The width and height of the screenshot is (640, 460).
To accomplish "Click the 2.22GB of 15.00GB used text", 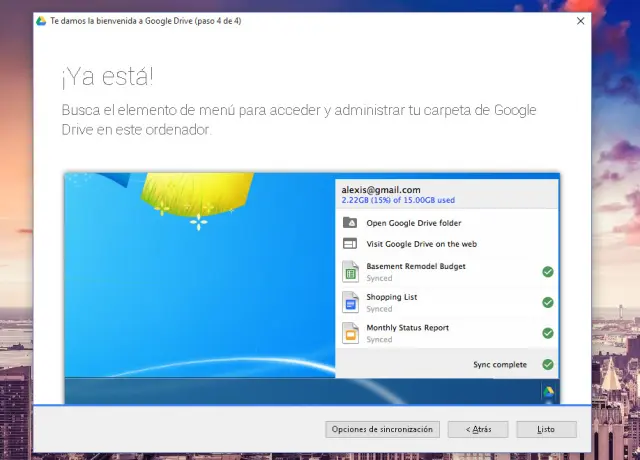I will 398,200.
